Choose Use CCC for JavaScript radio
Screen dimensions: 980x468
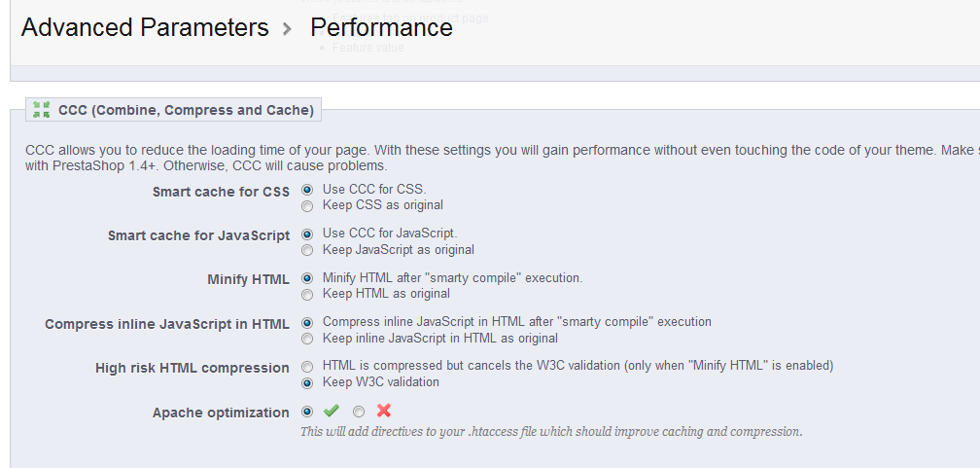[307, 234]
